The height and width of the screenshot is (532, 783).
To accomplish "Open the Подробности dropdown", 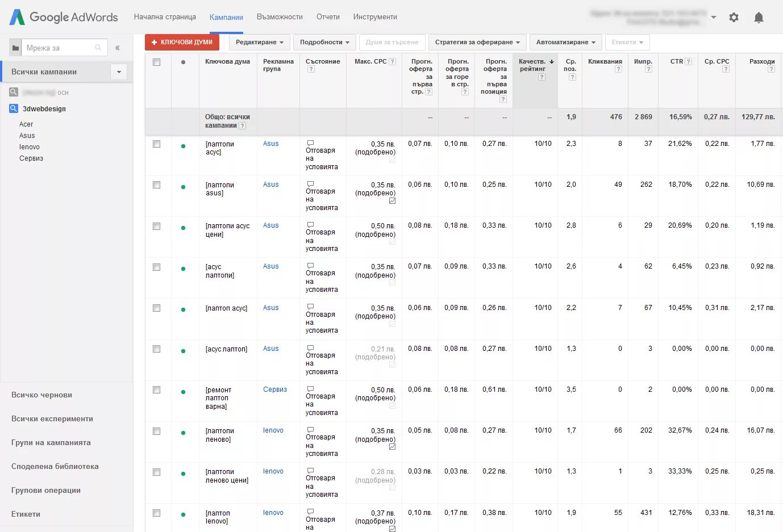I will (x=325, y=42).
